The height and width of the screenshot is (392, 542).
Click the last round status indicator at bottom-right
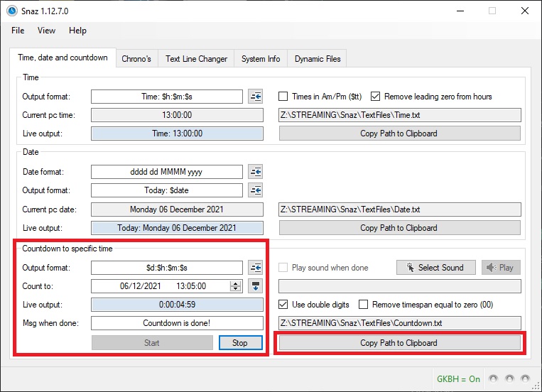525,379
